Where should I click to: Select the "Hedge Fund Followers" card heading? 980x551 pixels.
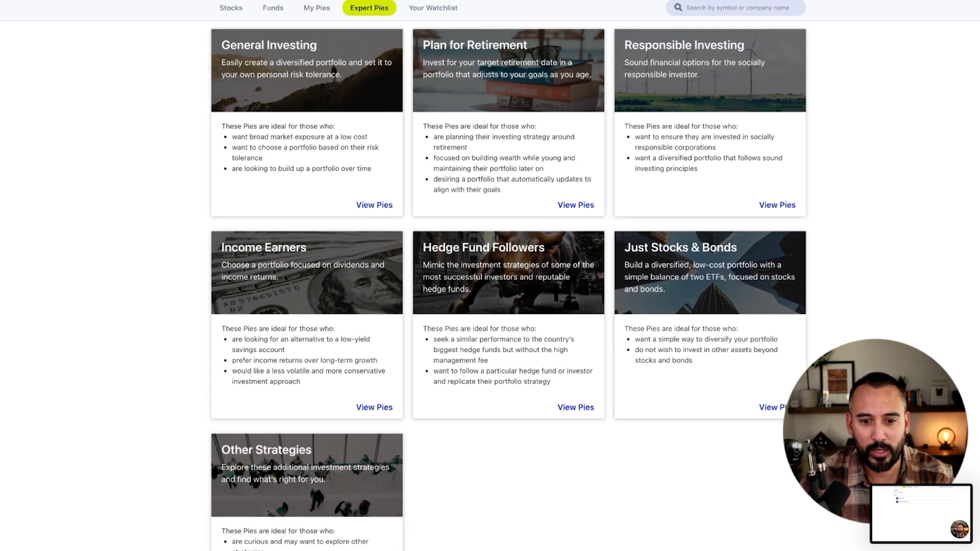pyautogui.click(x=483, y=247)
